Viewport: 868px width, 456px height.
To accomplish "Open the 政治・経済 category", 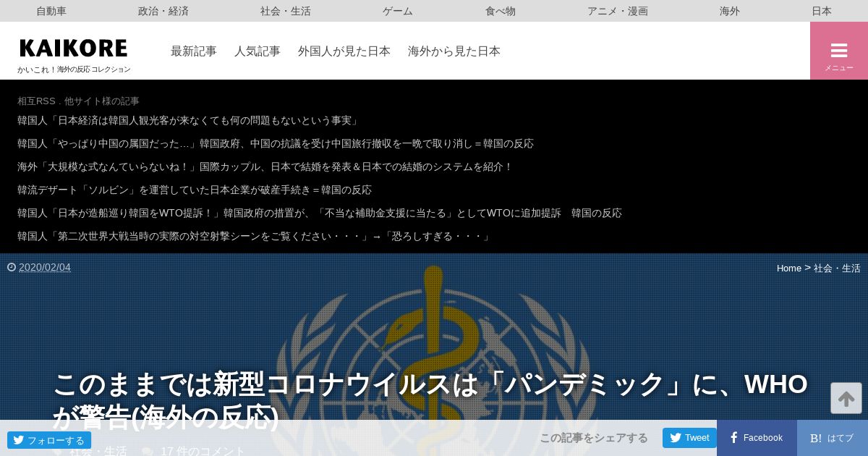I will [x=163, y=11].
